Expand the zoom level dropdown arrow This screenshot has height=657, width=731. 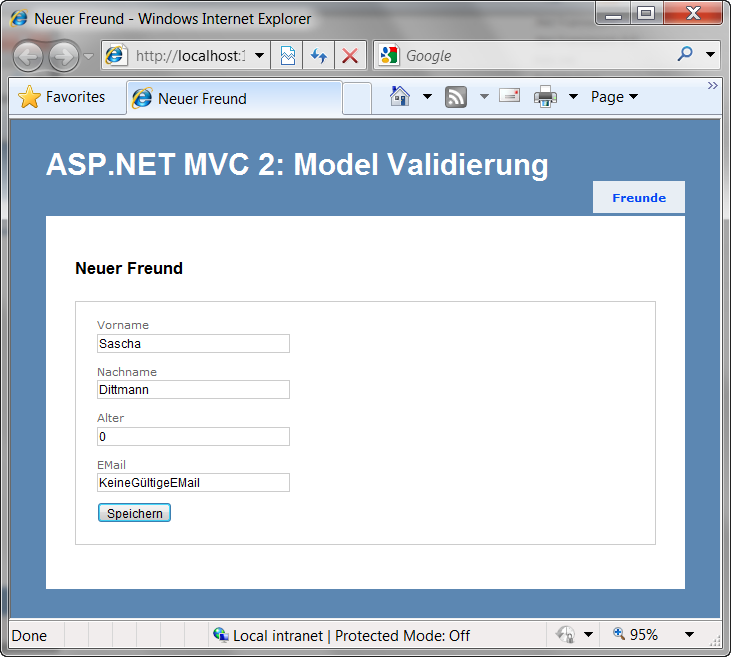[690, 635]
